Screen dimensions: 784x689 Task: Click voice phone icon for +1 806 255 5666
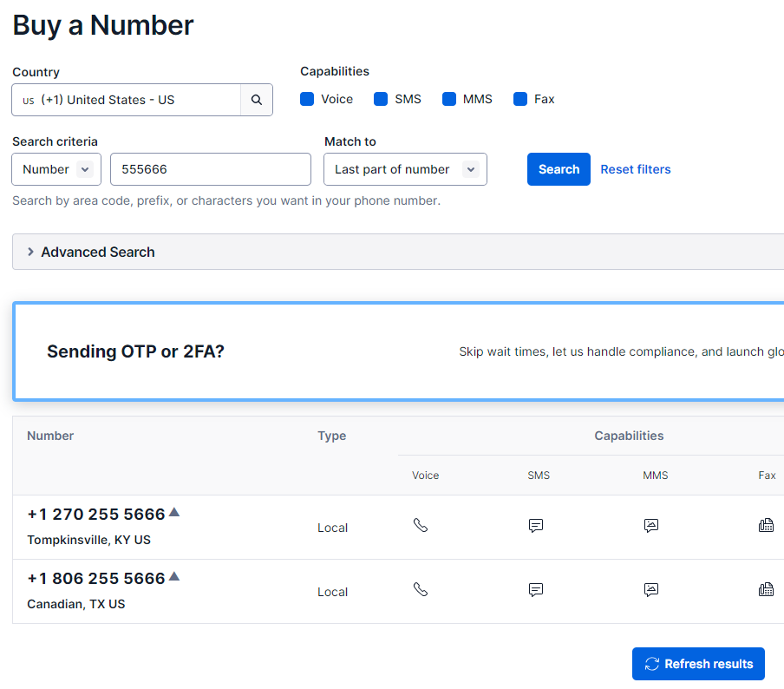coord(421,589)
